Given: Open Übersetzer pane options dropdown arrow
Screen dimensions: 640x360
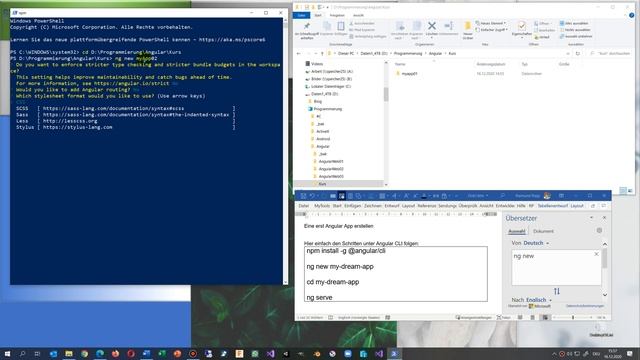Looking at the screenshot, I should click(x=591, y=218).
